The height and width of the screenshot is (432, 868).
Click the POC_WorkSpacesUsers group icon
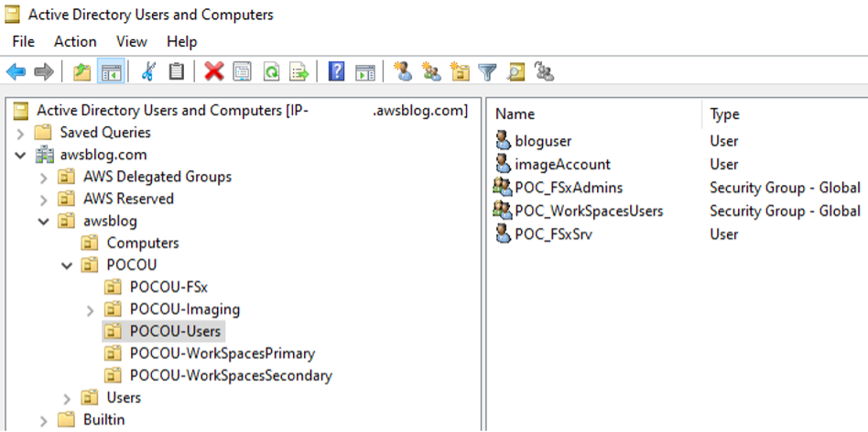point(502,211)
